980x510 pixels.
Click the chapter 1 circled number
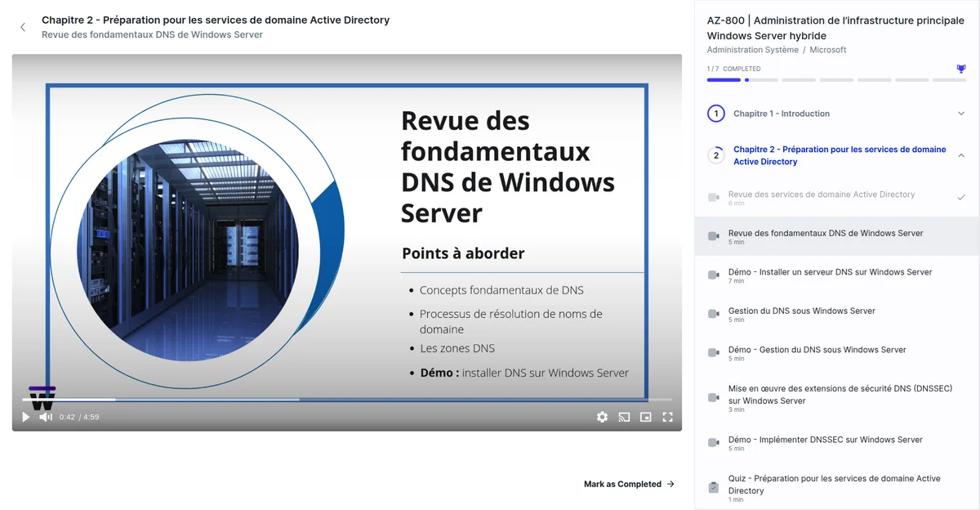716,114
